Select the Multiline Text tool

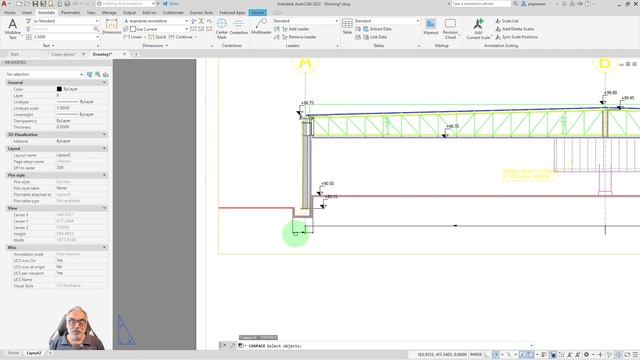tap(13, 28)
